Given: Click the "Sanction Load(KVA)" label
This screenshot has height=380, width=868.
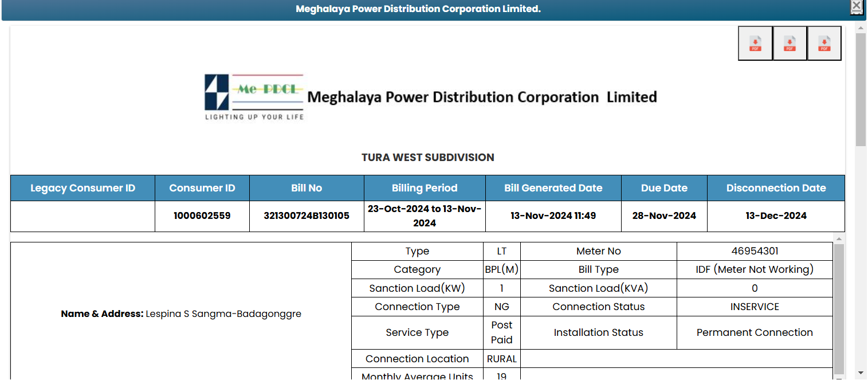Looking at the screenshot, I should coord(599,288).
